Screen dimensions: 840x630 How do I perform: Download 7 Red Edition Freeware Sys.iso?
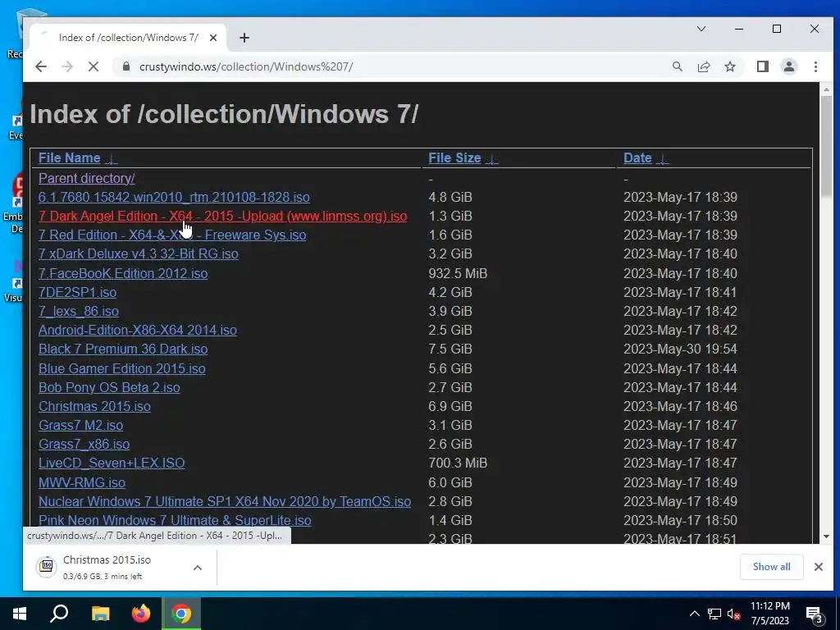(172, 235)
